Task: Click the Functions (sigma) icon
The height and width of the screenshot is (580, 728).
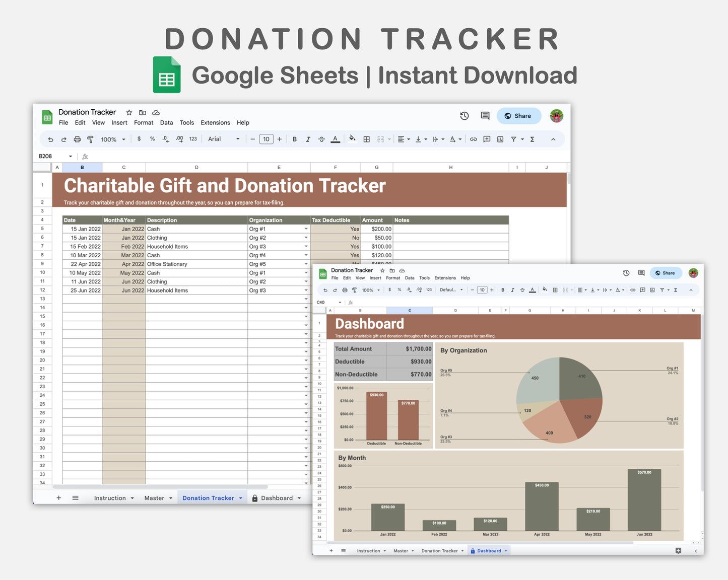Action: [x=532, y=139]
